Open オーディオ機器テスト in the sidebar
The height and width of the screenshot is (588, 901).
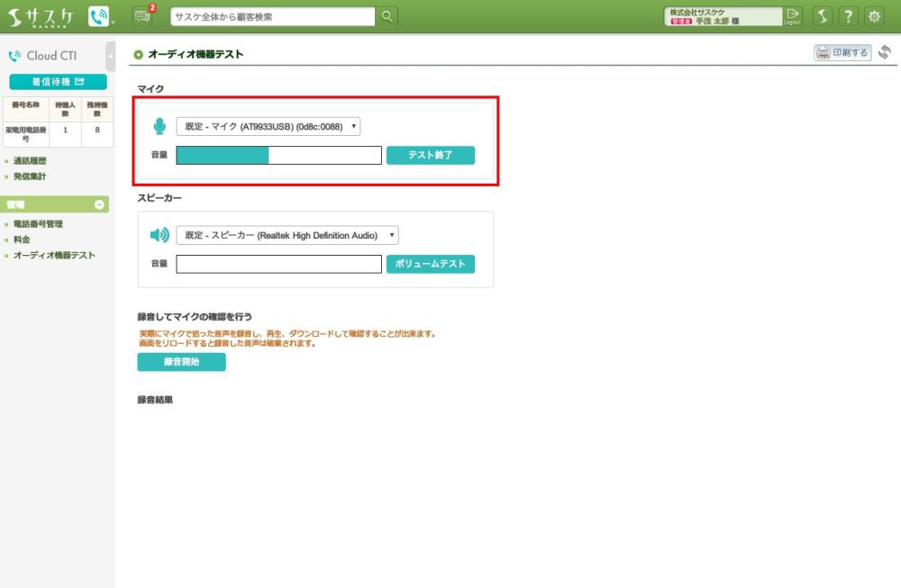(x=55, y=255)
